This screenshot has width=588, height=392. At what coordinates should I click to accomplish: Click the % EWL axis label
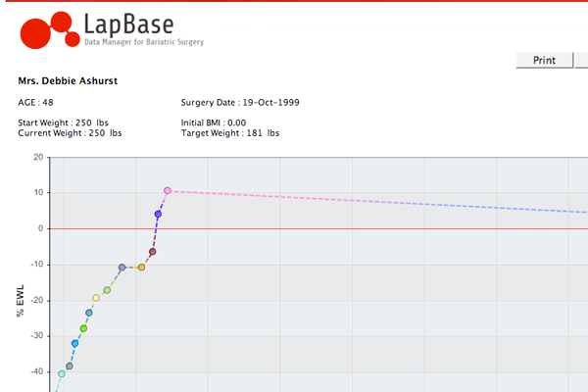point(20,299)
